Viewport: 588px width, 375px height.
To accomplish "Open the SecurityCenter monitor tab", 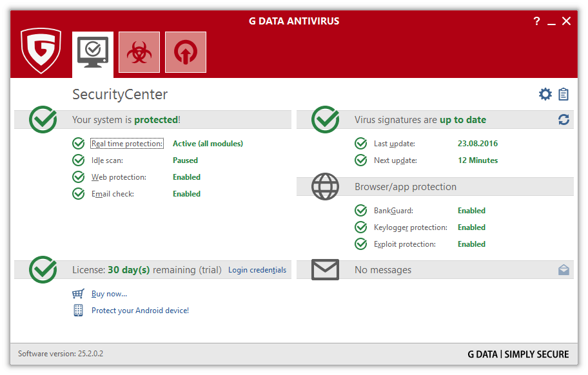I will point(93,54).
